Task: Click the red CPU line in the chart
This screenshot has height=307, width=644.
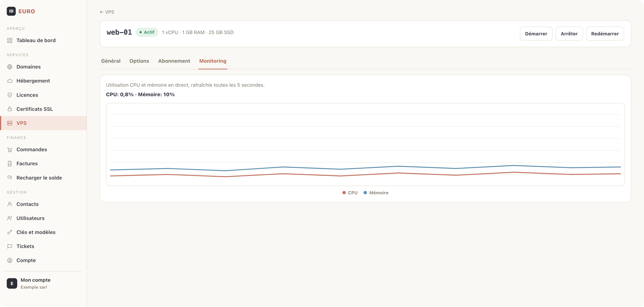Action: pos(365,174)
